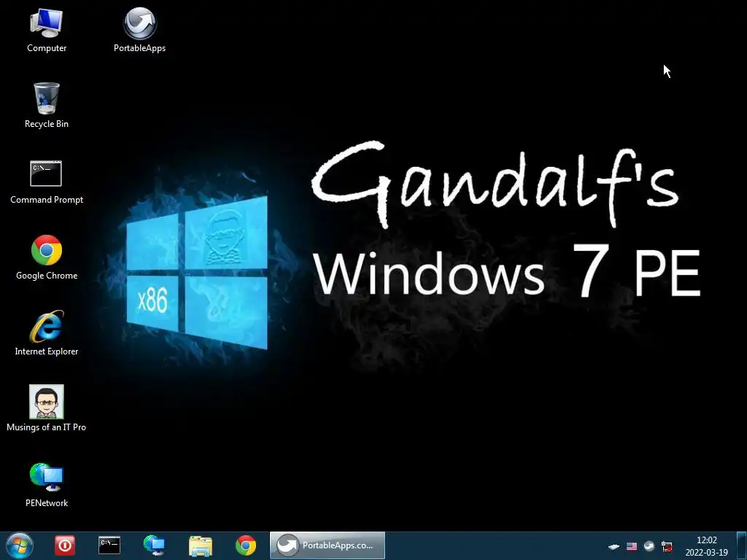Select the Command Prompt desktop shortcut
747x560 pixels.
click(x=46, y=182)
